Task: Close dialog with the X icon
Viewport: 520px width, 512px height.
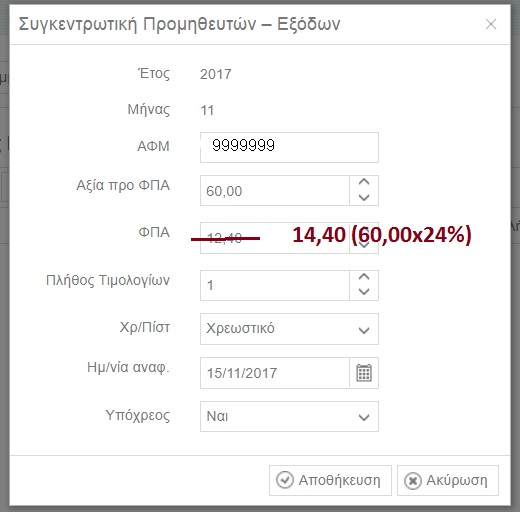Action: (x=491, y=24)
